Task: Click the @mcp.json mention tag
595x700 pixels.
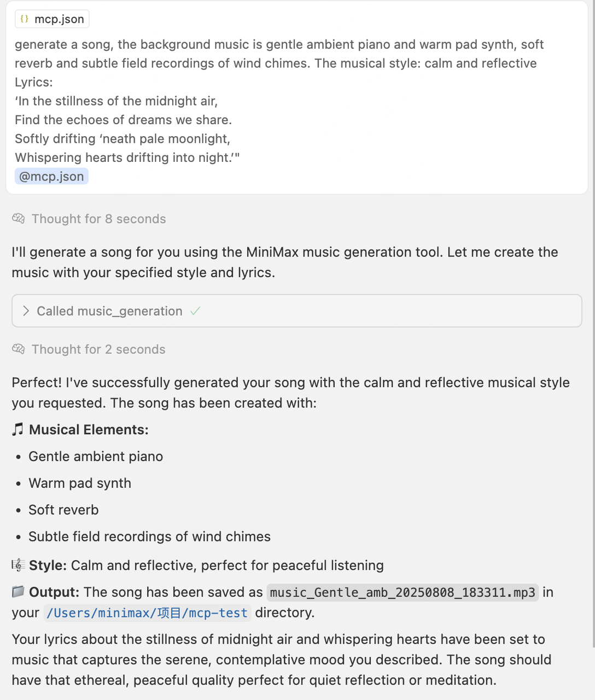Action: (51, 177)
